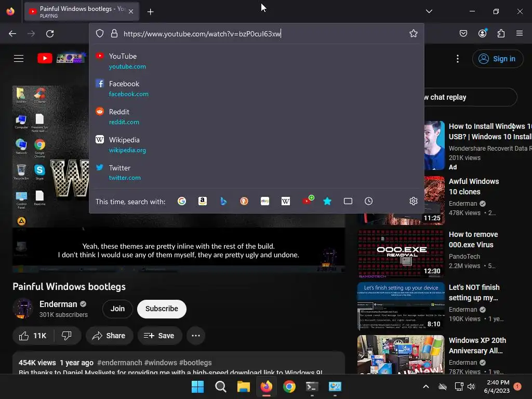532x399 pixels.
Task: Bookmark this page with the star icon
Action: pos(413,33)
